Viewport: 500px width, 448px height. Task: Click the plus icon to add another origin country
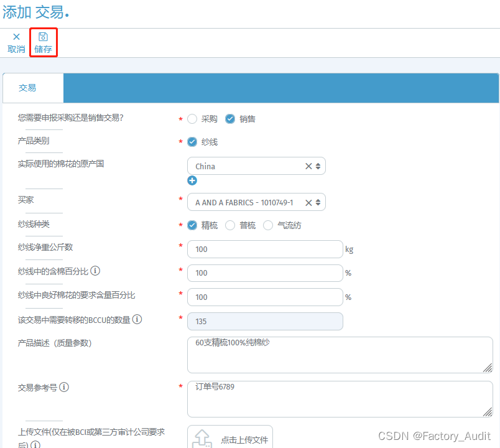pos(192,180)
